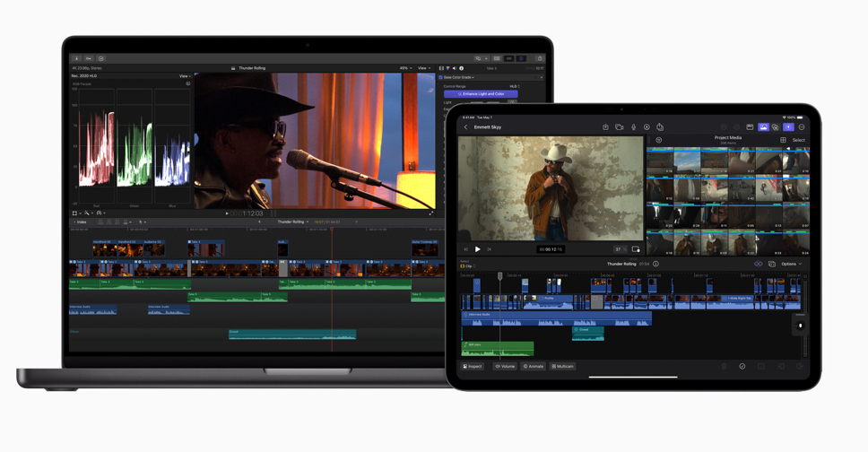Tap Select in the Project Media browser

[798, 140]
